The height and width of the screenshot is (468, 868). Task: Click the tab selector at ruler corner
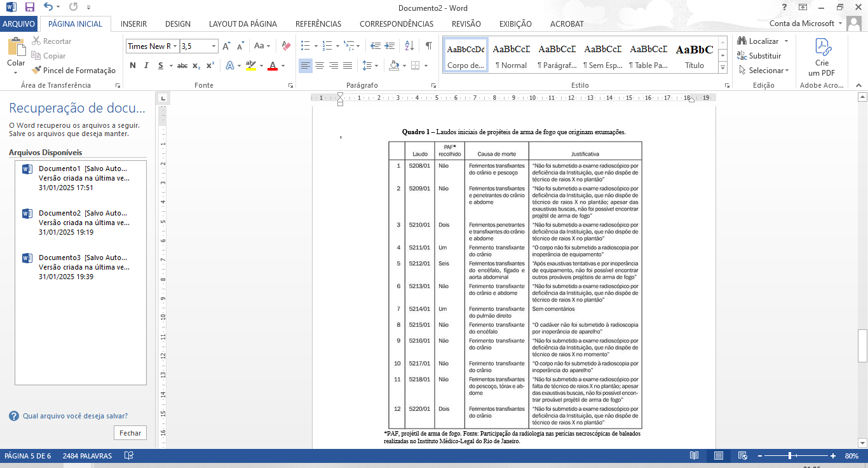tap(163, 98)
